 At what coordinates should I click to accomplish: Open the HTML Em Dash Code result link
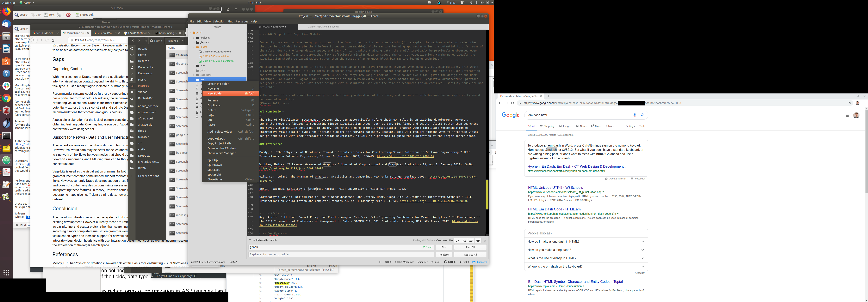[x=554, y=209]
